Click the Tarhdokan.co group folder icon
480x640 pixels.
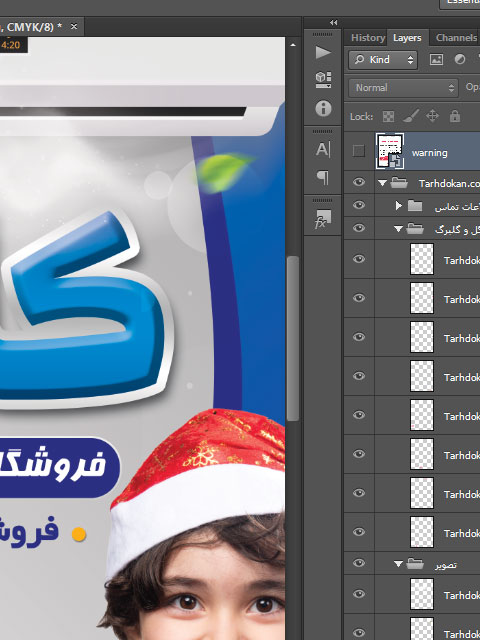pos(399,183)
